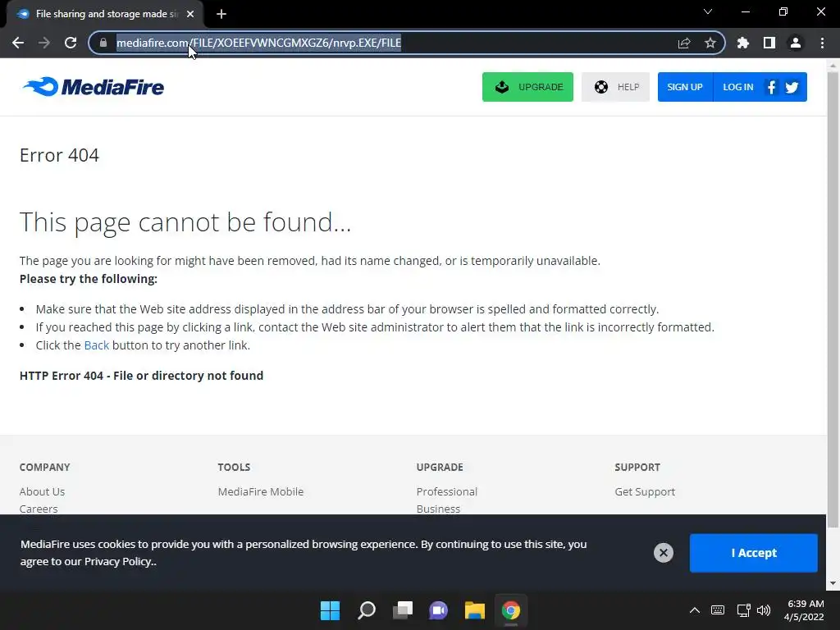Reload the page with the refresh icon
This screenshot has width=840, height=630.
(x=71, y=43)
